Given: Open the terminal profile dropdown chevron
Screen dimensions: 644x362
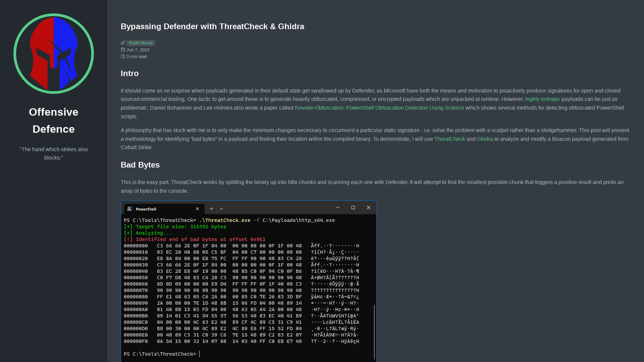Looking at the screenshot, I should [221, 209].
